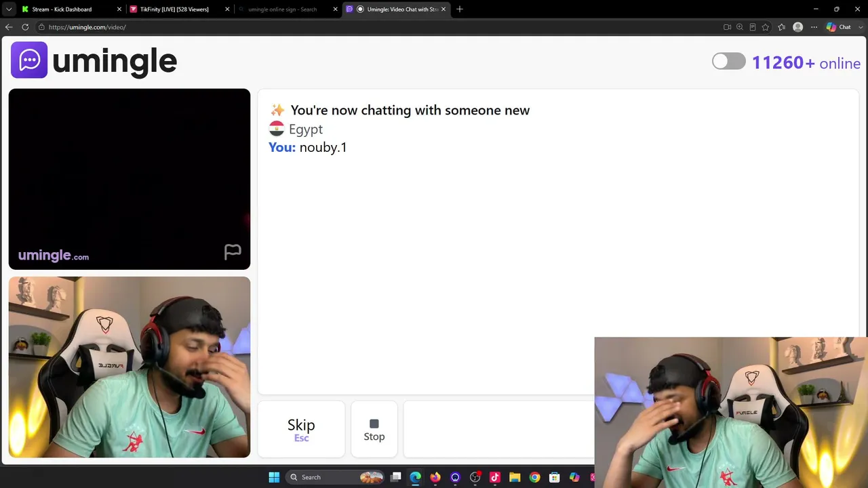
Task: Click your own webcam preview
Action: 130,367
